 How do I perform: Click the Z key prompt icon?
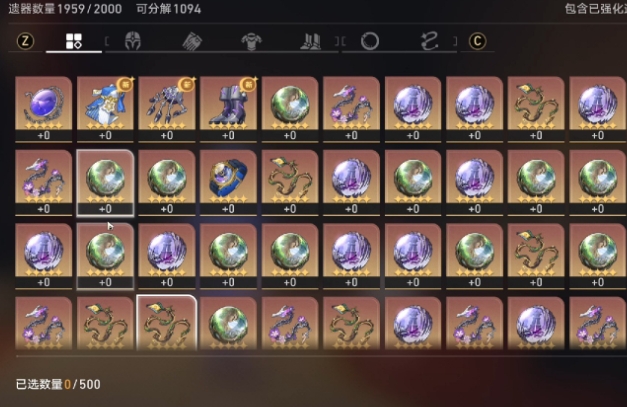tap(25, 41)
